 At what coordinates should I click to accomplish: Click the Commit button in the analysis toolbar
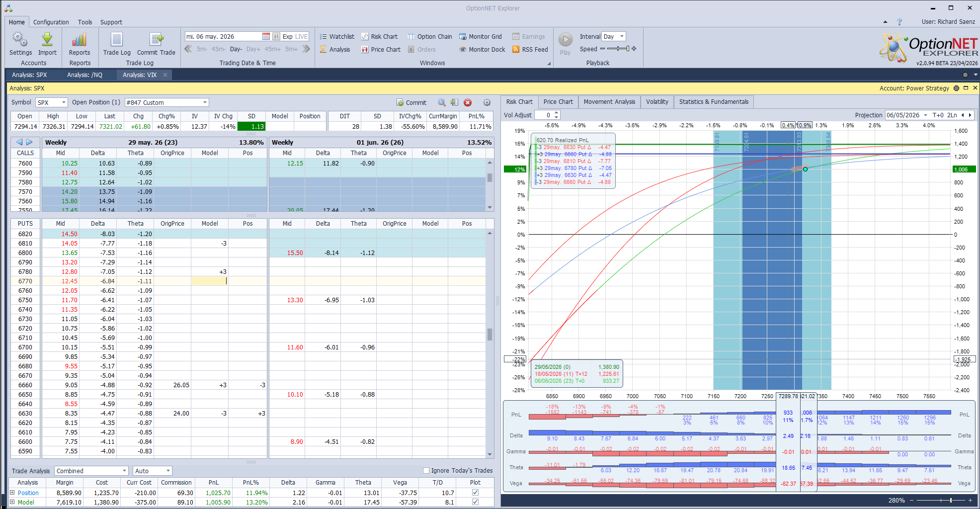(x=411, y=102)
